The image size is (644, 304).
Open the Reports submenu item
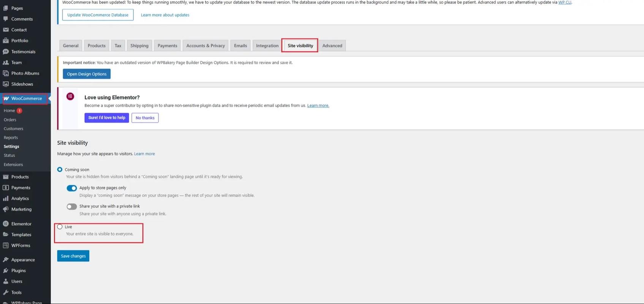pyautogui.click(x=11, y=138)
